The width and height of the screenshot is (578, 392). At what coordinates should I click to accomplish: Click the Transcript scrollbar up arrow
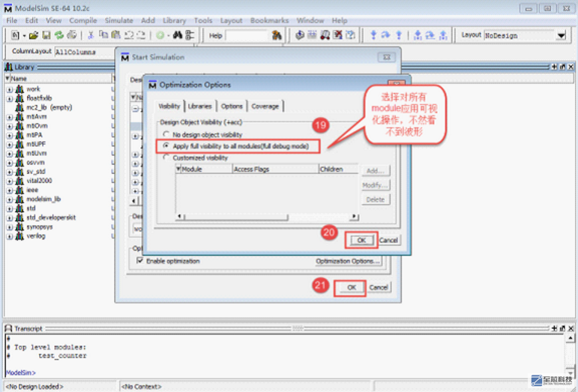[571, 338]
